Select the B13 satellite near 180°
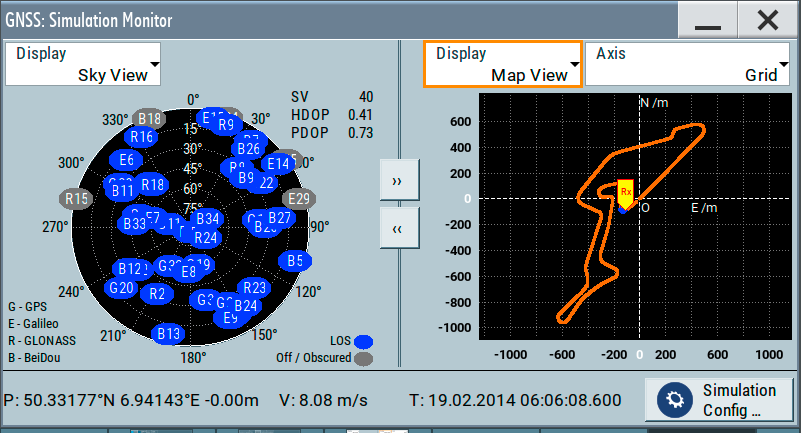This screenshot has width=801, height=433. [x=169, y=333]
